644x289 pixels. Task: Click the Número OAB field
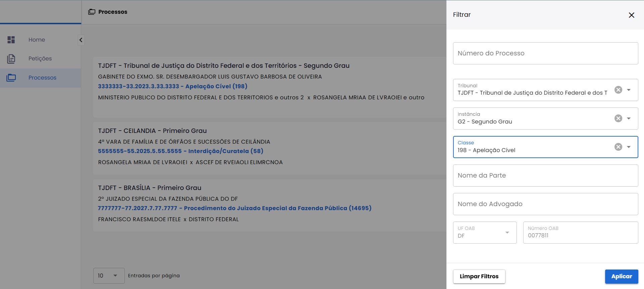coord(581,232)
